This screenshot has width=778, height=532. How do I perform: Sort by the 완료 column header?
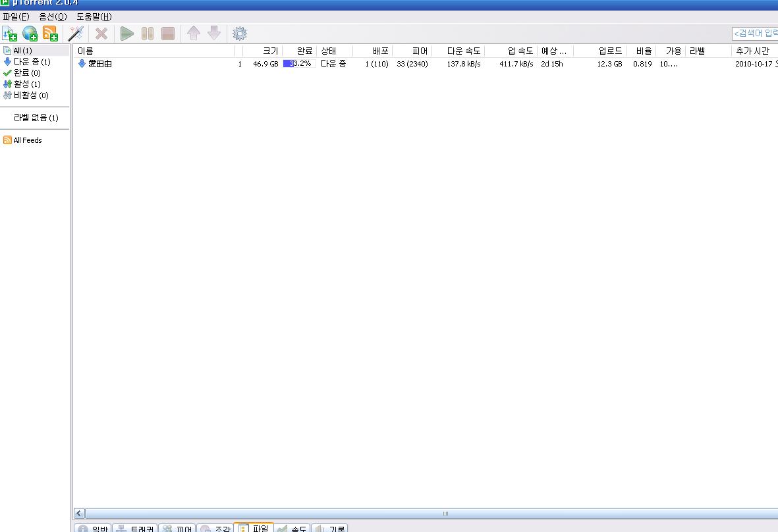click(x=299, y=51)
